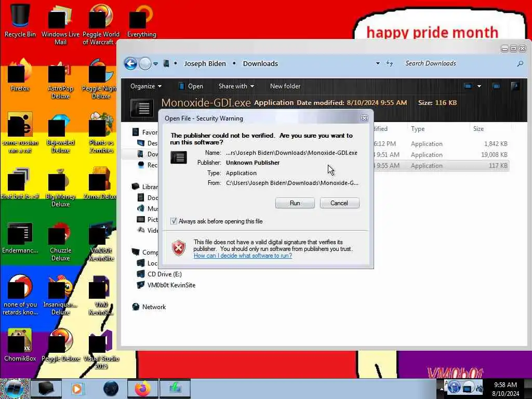The width and height of the screenshot is (532, 399).
Task: Open the media player taskbar icon
Action: pos(77,389)
